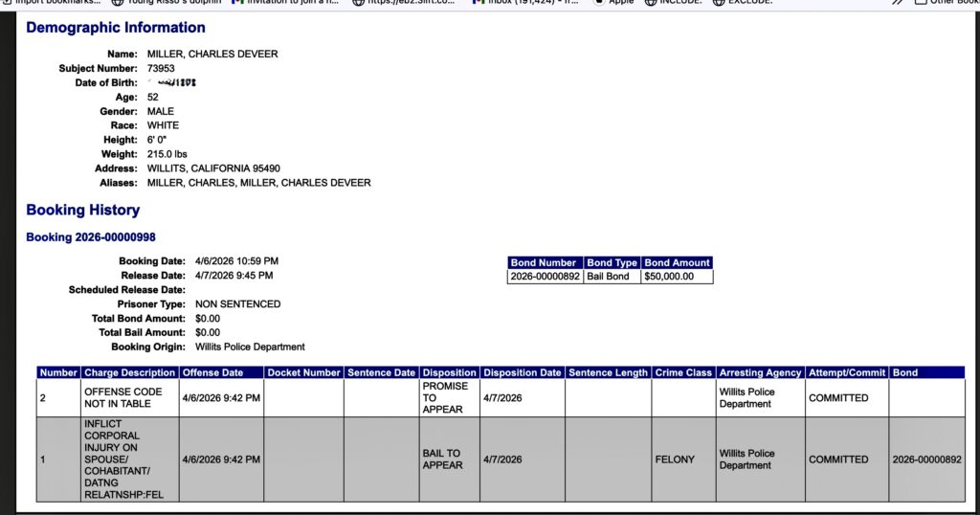Click the EXCLUDE bookmark globe icon

718,3
